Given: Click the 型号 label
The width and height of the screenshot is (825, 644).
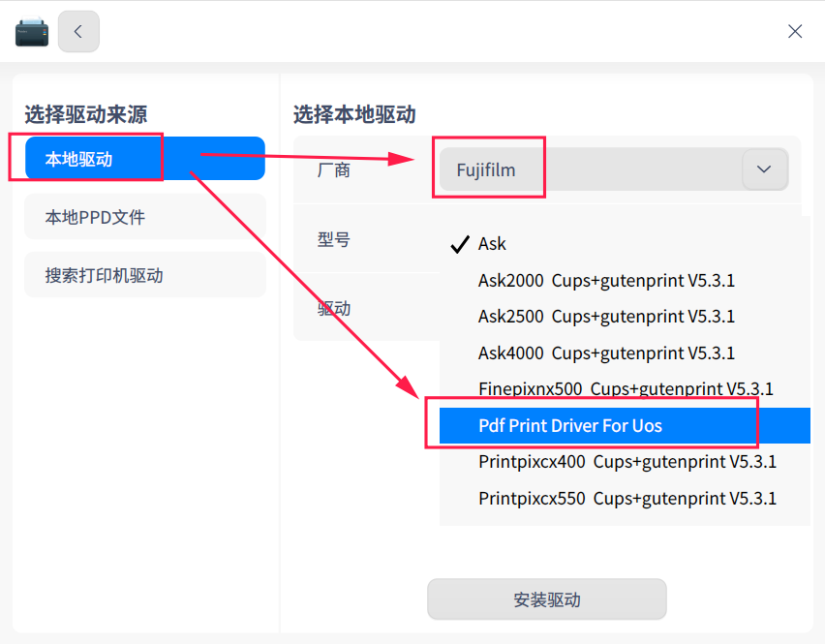Looking at the screenshot, I should 333,239.
